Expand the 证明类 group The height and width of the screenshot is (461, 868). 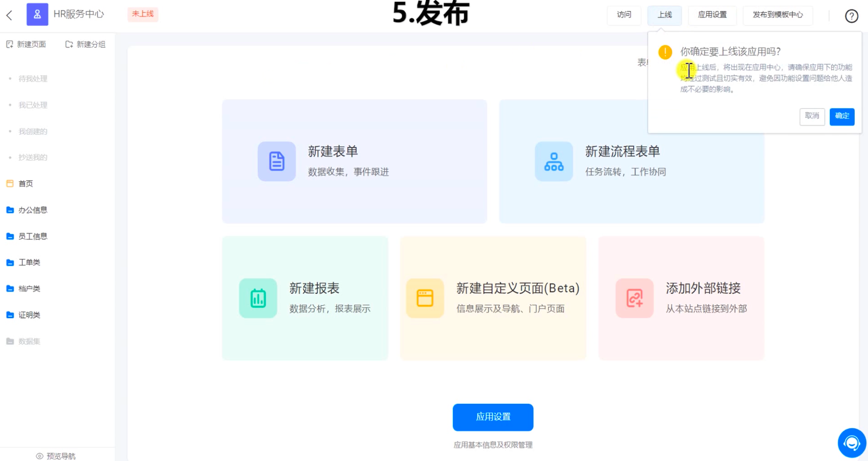point(29,315)
